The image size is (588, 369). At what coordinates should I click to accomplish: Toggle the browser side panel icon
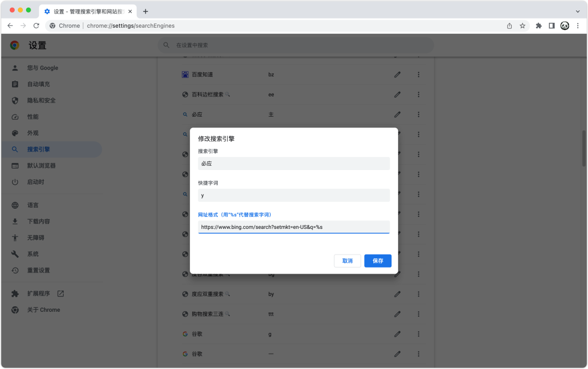click(x=552, y=26)
